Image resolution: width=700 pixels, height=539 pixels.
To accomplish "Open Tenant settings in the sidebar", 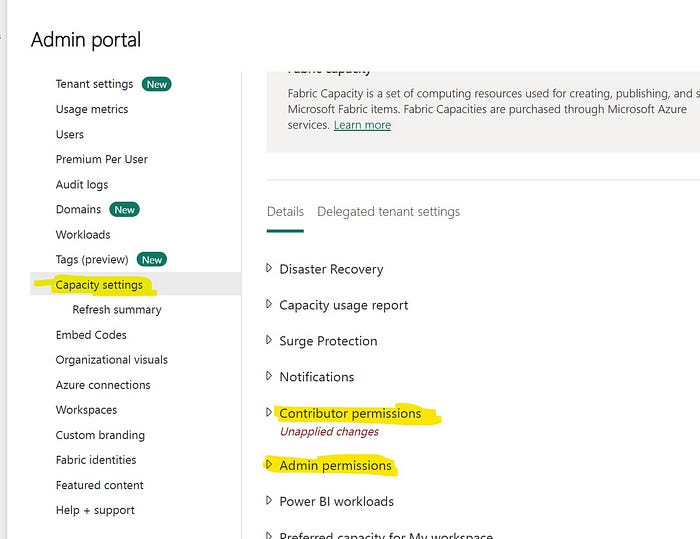I will tap(94, 84).
